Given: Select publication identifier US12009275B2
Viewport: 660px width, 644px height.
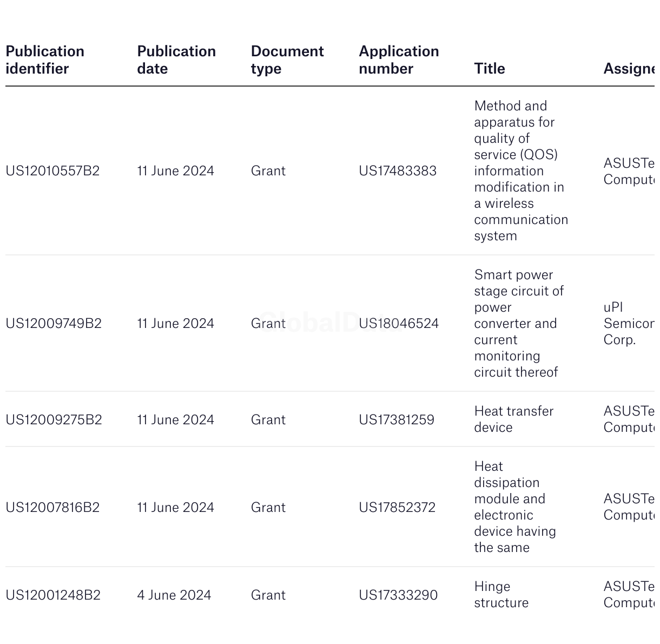Looking at the screenshot, I should click(x=54, y=419).
